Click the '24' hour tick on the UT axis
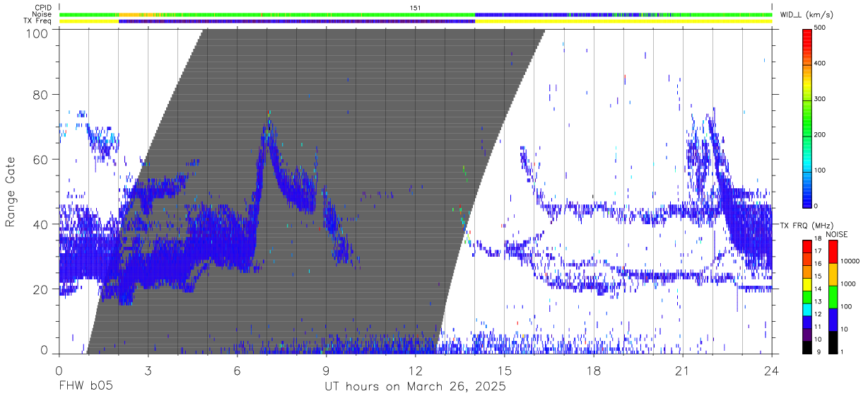868x401 pixels. 772,371
